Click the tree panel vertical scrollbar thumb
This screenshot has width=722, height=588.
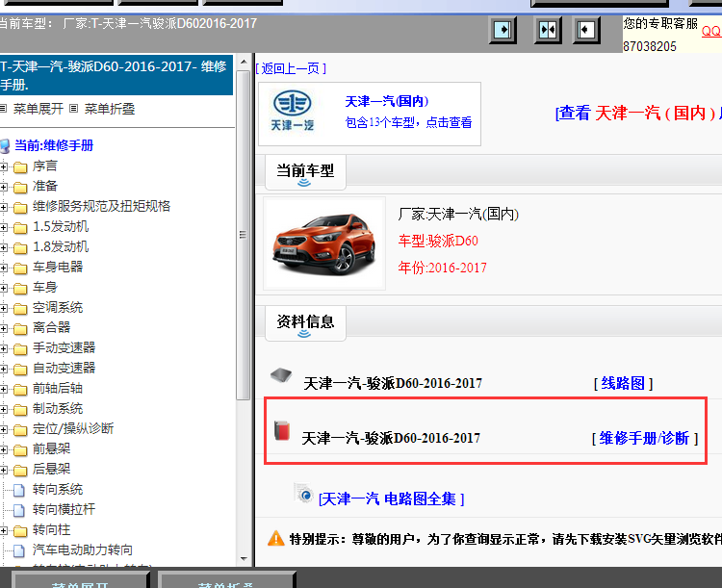point(244,235)
